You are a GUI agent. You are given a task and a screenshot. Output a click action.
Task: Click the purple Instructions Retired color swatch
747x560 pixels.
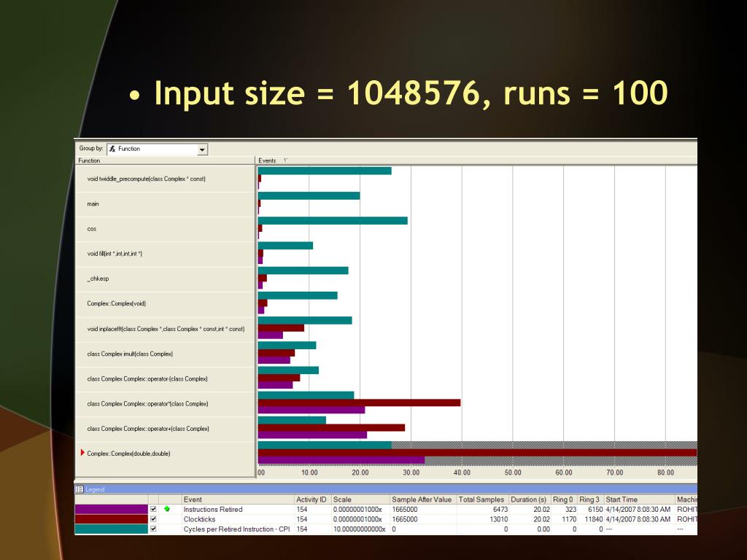(112, 509)
